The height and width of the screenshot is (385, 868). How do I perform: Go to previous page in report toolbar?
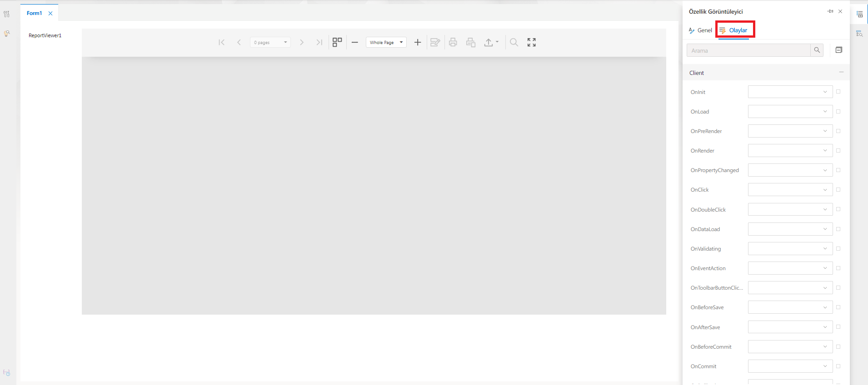click(239, 42)
